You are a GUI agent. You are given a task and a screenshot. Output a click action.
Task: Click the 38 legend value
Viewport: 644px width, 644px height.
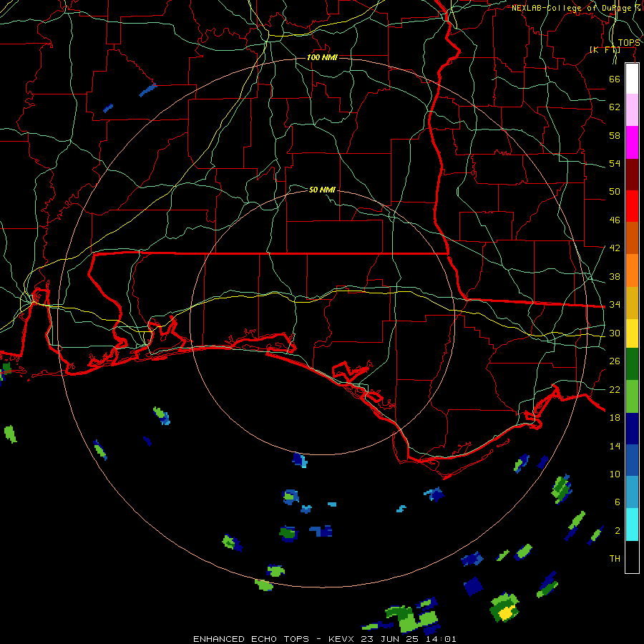(x=615, y=276)
